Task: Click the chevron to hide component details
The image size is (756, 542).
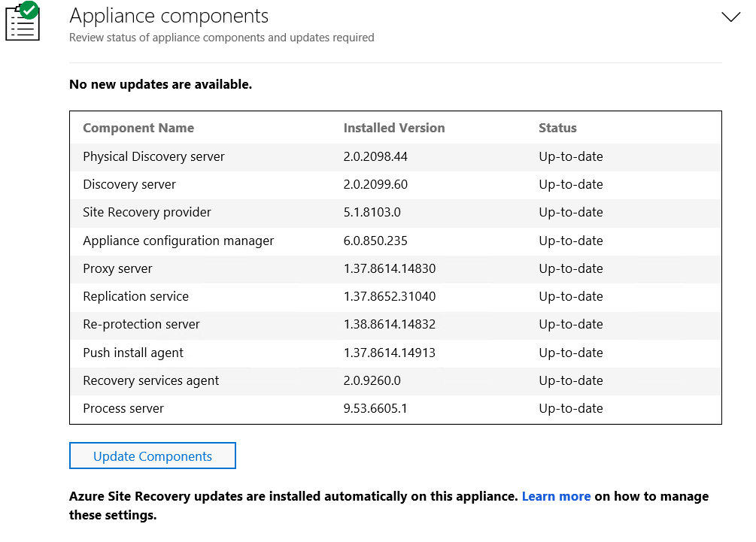Action: pos(730,17)
